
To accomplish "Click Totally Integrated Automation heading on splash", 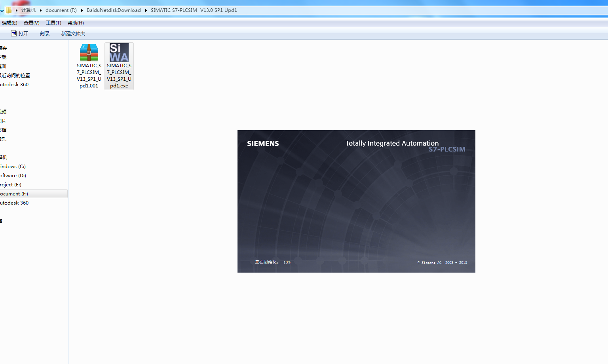I will 392,143.
